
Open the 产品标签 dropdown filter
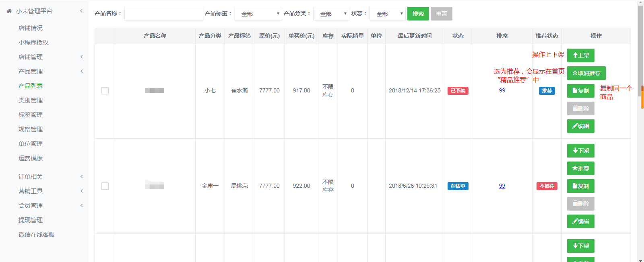tap(258, 14)
